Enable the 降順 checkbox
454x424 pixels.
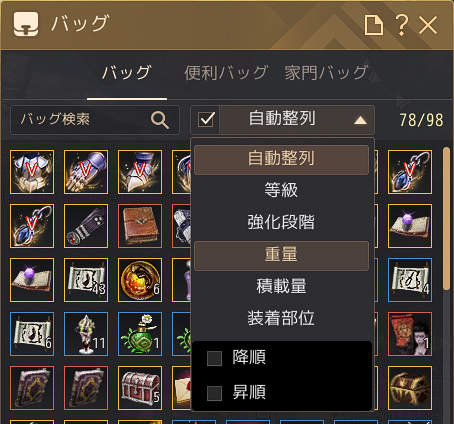(214, 359)
